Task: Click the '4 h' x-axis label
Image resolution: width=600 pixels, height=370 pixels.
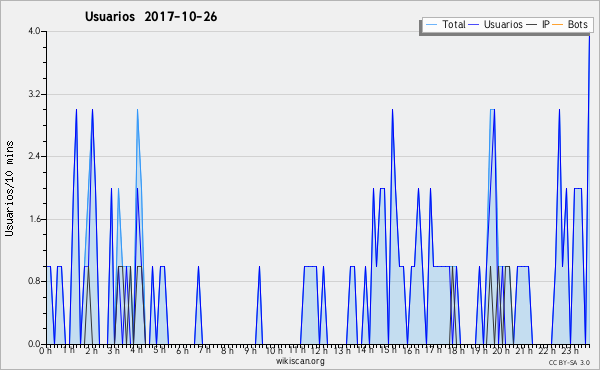Action: coord(136,350)
